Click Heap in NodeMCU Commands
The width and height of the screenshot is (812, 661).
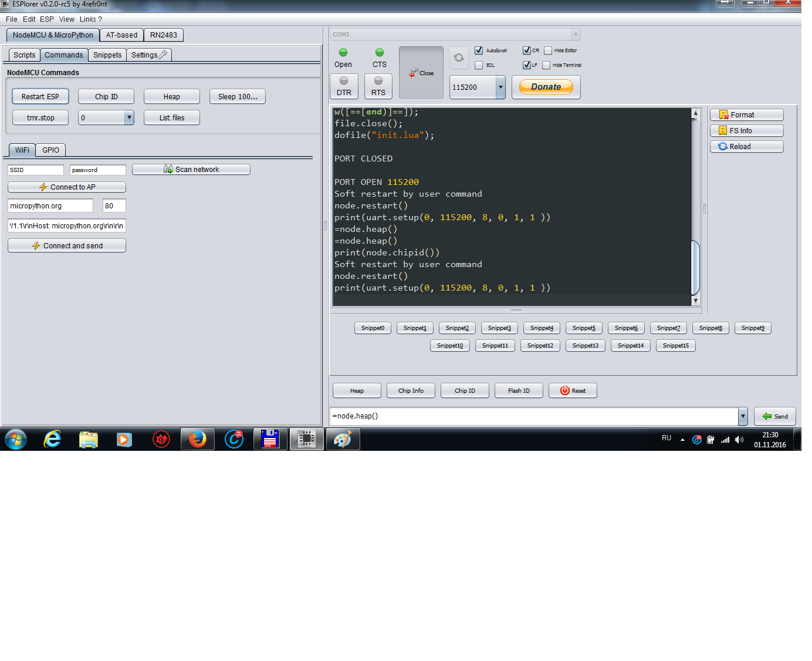point(172,97)
